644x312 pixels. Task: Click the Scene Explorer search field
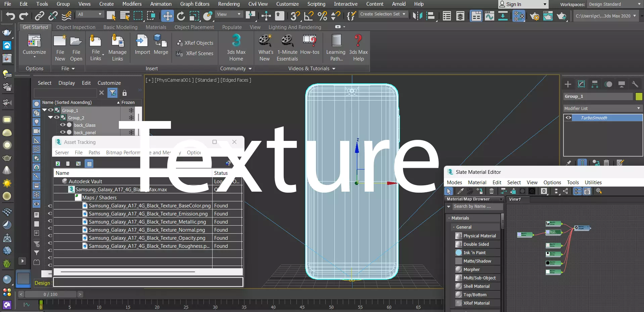(x=65, y=93)
